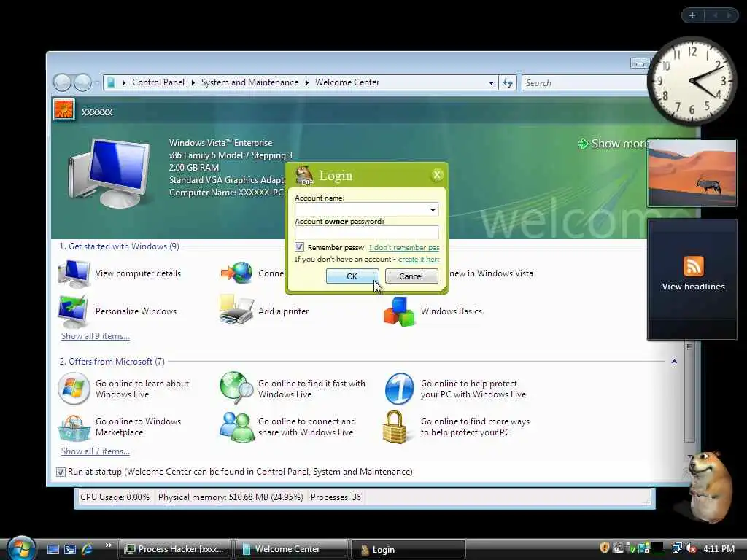The width and height of the screenshot is (747, 560).
Task: Switch to Process Hacker taskbar button
Action: pyautogui.click(x=175, y=549)
